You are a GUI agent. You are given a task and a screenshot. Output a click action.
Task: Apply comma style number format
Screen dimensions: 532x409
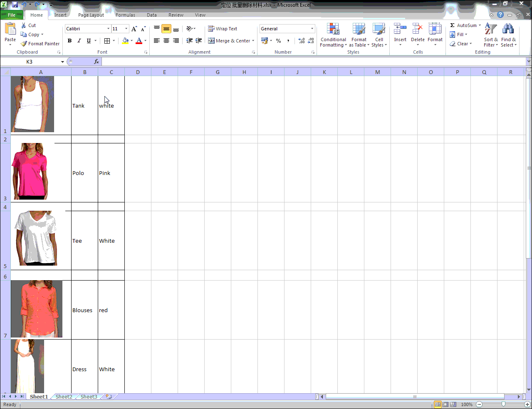coord(288,41)
